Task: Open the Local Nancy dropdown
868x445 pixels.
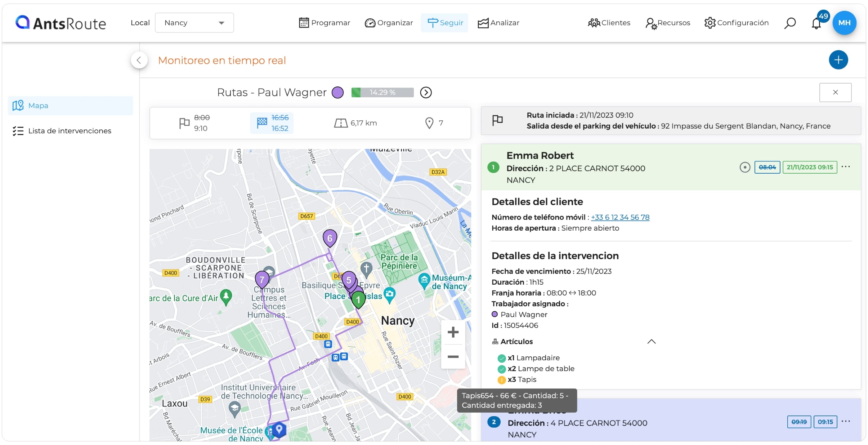Action: pos(194,23)
